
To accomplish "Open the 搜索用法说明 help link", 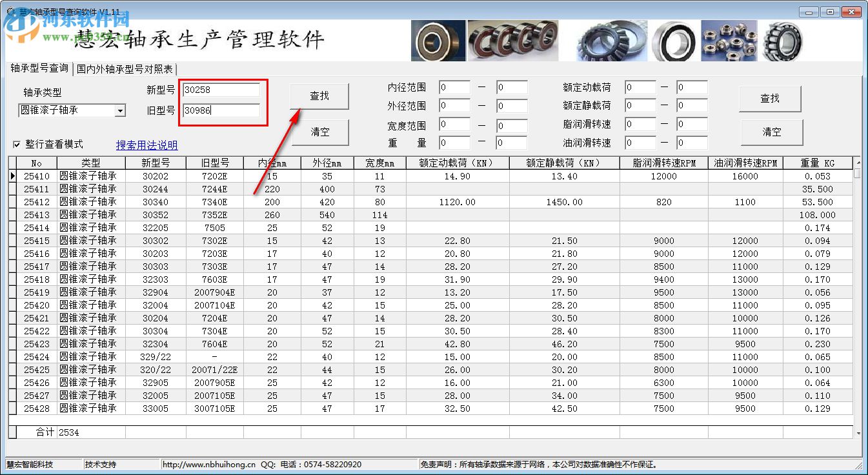I will click(x=146, y=145).
